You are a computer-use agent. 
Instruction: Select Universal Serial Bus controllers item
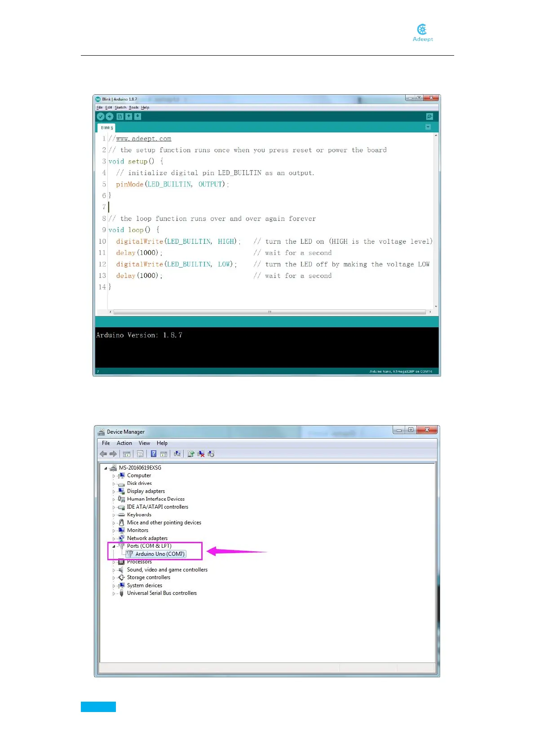162,593
